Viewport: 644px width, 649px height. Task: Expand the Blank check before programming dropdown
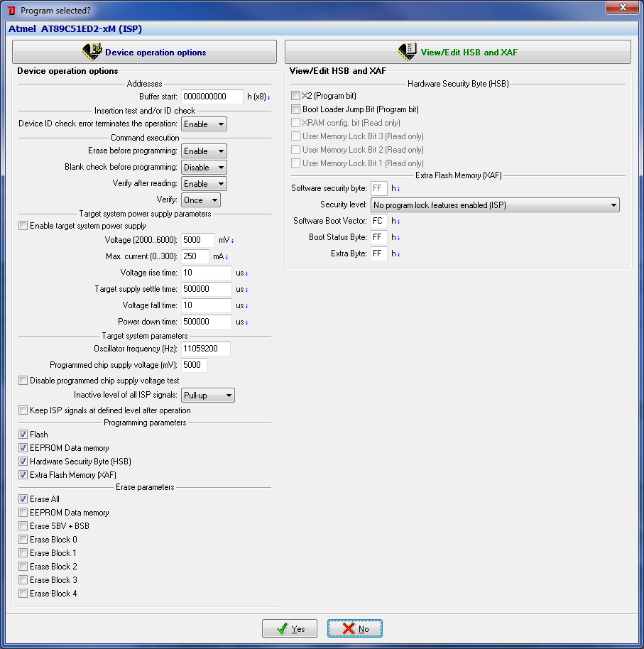(204, 168)
